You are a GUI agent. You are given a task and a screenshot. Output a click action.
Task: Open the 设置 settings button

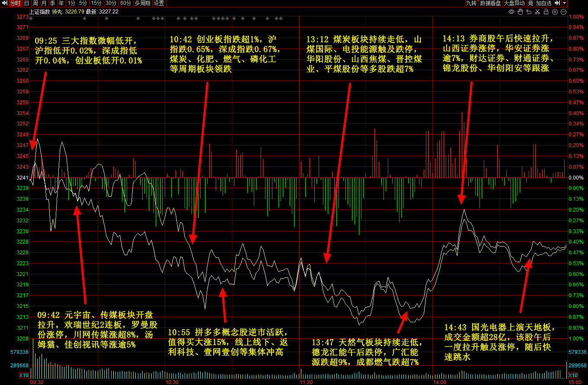[x=159, y=3]
